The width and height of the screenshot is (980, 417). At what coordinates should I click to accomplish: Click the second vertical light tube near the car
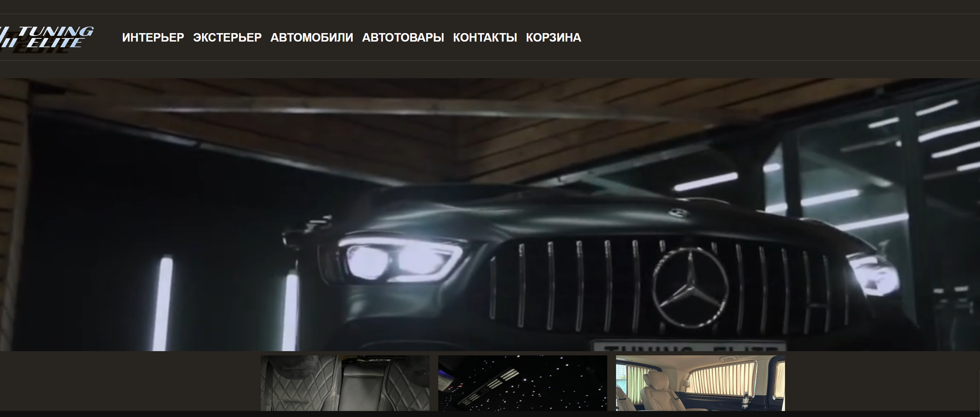click(290, 310)
